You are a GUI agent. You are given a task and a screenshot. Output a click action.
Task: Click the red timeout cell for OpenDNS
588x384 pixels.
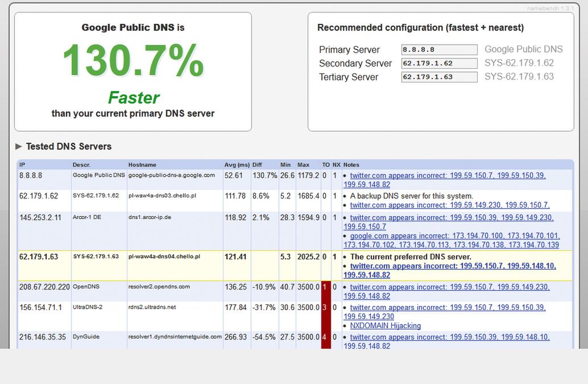326,291
